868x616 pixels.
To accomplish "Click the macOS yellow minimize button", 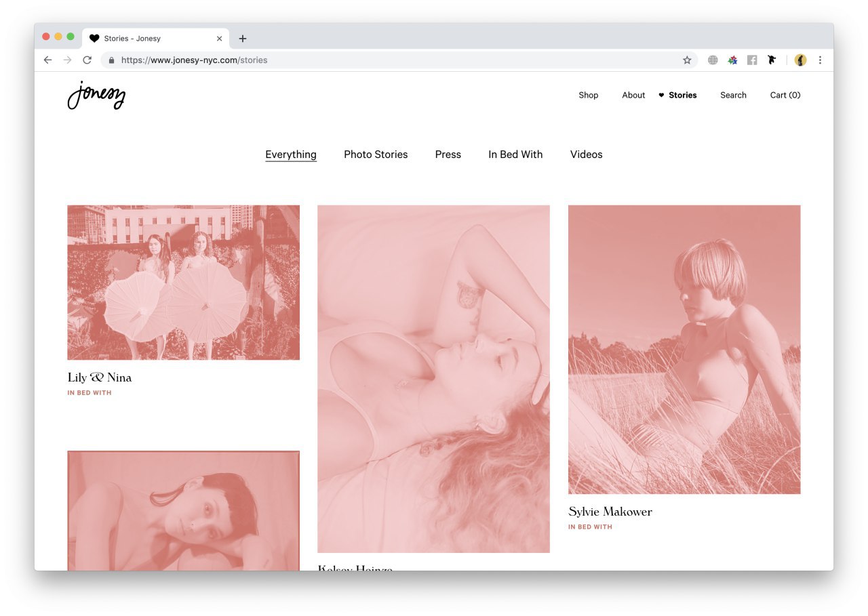I will tap(58, 37).
